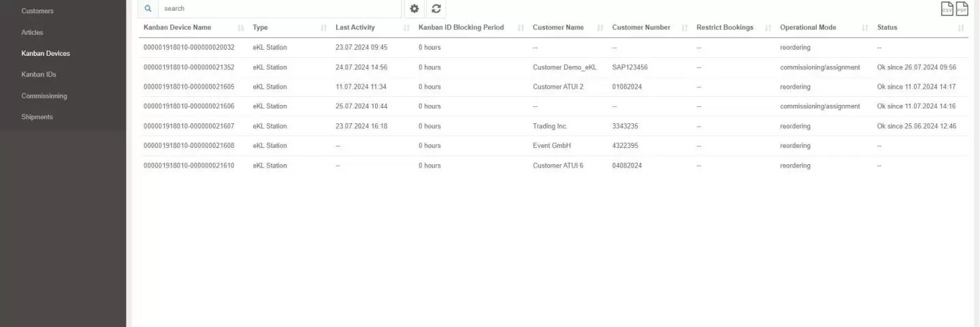Sort by Customer Number column
This screenshot has width=980, height=327.
point(641,27)
